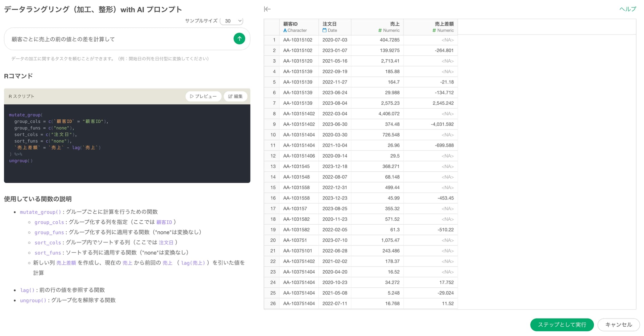Click ステップとして実行 button
Viewport: 644px width, 336px height.
coord(562,325)
